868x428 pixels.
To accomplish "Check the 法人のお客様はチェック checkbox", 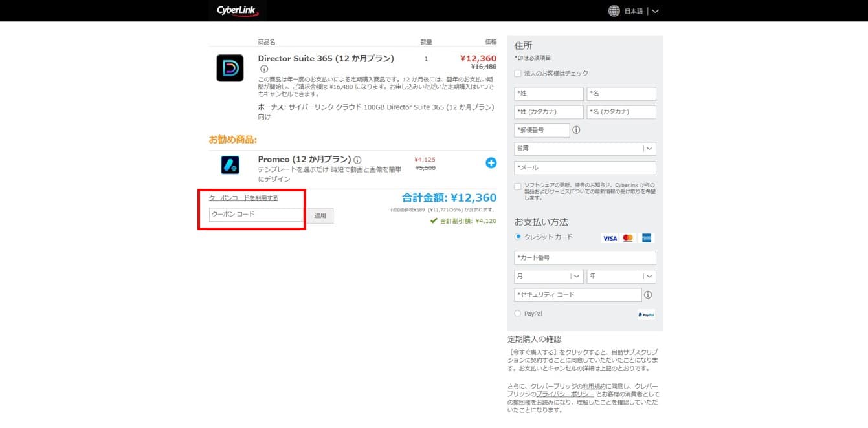I will coord(518,74).
